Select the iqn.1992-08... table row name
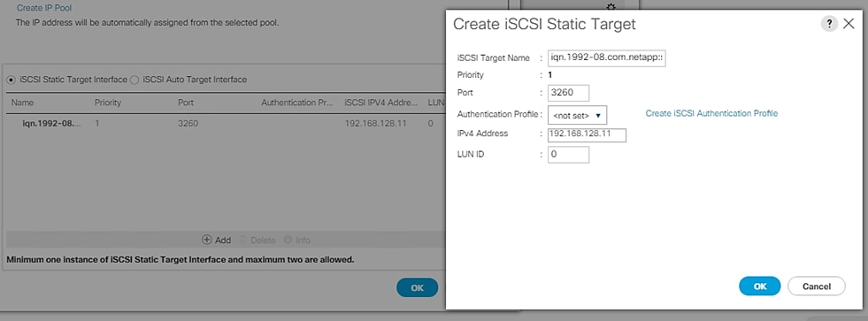This screenshot has width=868, height=321. pyautogui.click(x=51, y=124)
